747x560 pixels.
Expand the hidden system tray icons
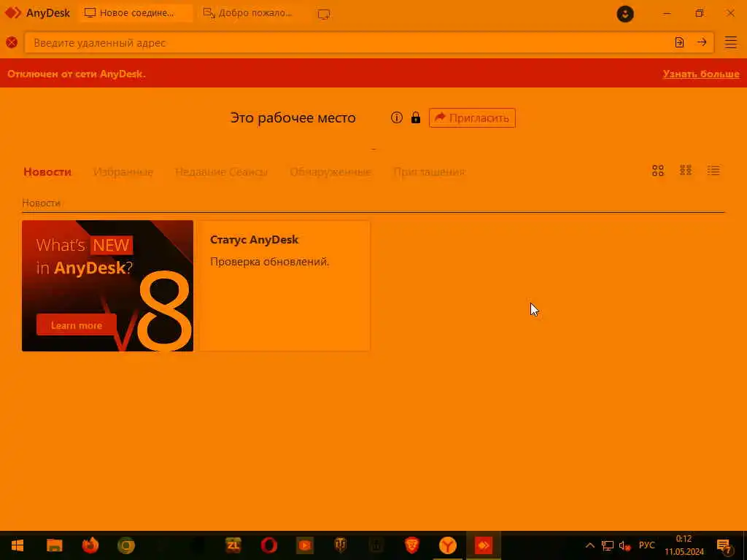(x=589, y=545)
